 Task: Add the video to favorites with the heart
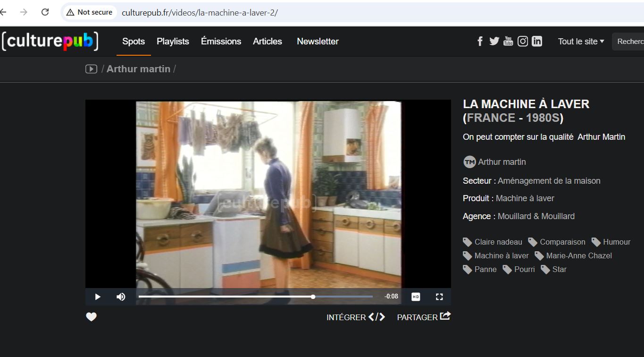[91, 317]
